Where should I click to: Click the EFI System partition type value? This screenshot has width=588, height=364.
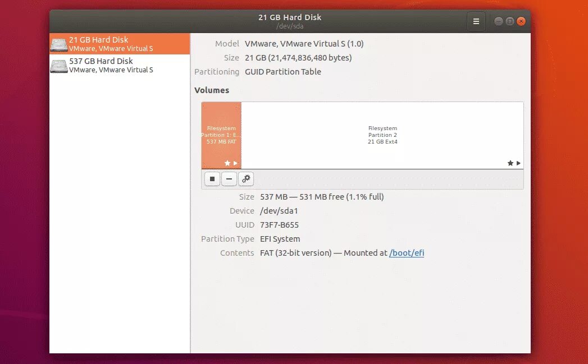[x=280, y=239]
